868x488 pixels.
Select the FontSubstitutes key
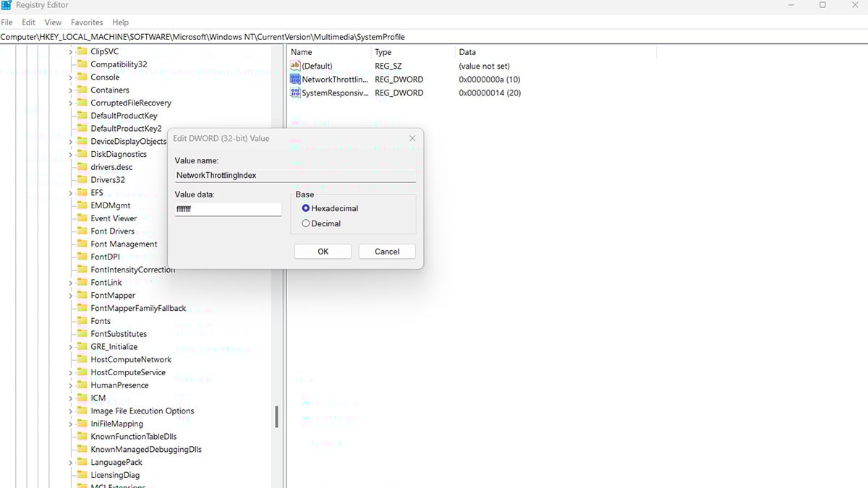point(119,334)
